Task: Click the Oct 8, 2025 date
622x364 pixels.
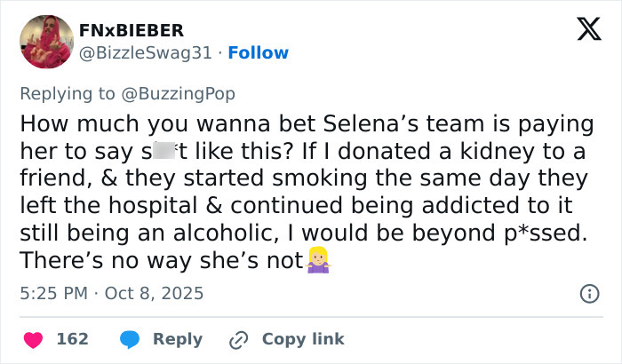Action: click(156, 292)
